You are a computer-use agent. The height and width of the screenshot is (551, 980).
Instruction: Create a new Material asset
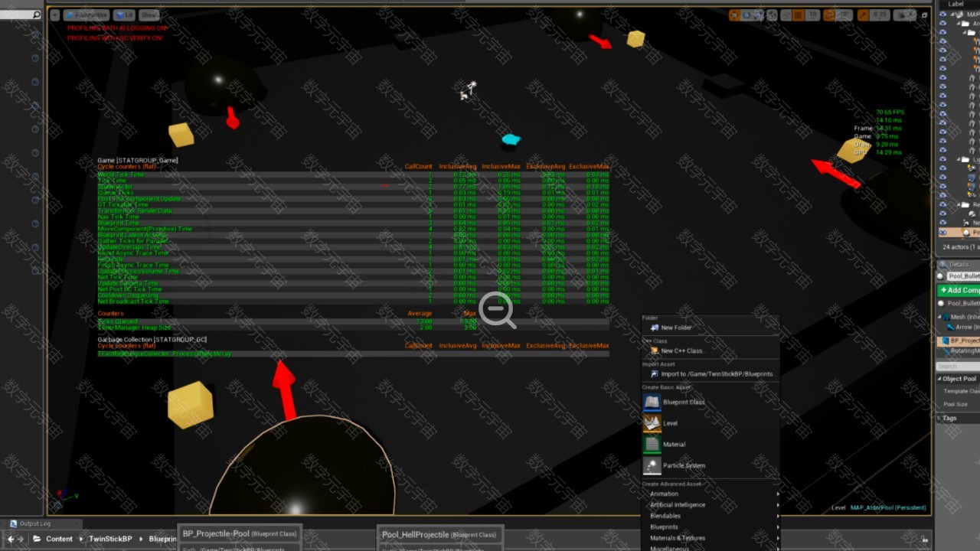[712, 444]
